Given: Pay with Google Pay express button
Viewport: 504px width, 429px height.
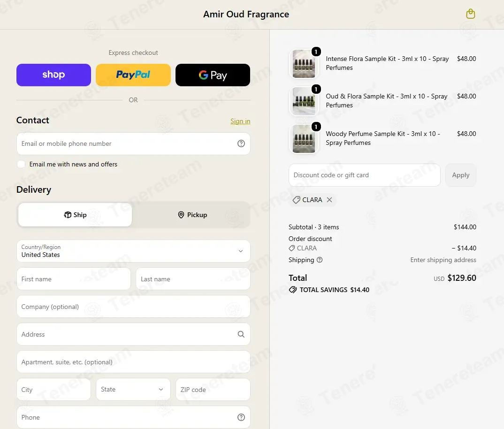Looking at the screenshot, I should click(x=213, y=75).
